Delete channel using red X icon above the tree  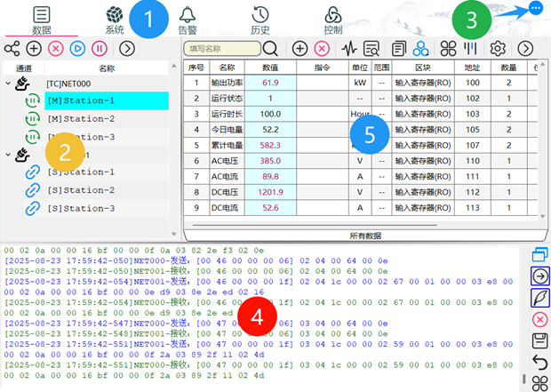pyautogui.click(x=56, y=49)
